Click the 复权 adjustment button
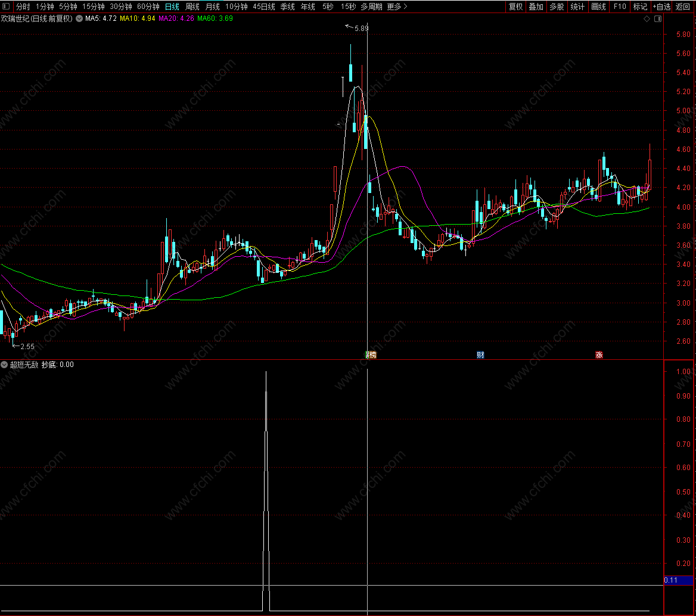Image resolution: width=696 pixels, height=616 pixels. (515, 7)
